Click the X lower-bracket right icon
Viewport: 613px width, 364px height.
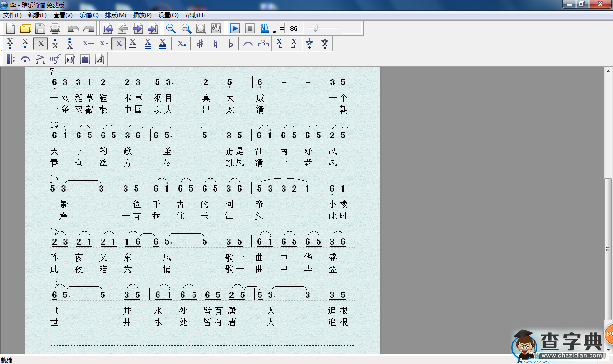point(294,44)
